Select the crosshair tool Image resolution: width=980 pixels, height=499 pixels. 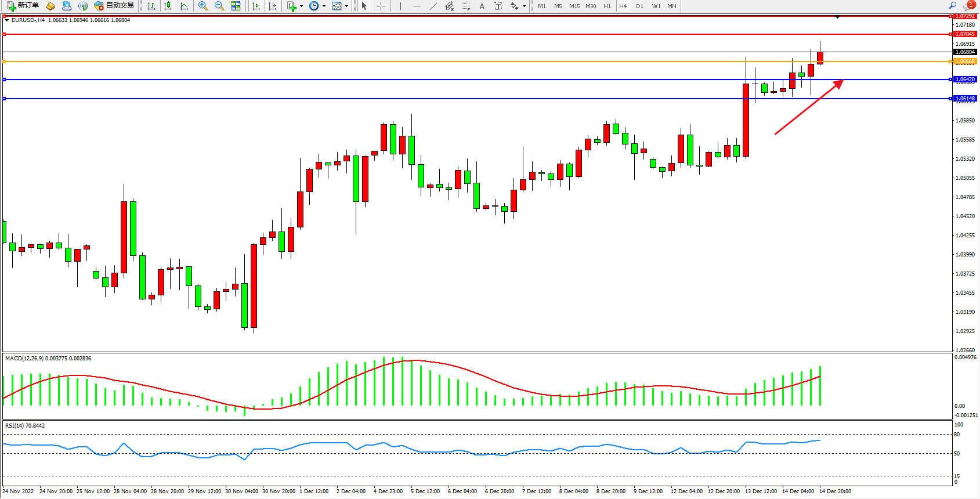[381, 6]
